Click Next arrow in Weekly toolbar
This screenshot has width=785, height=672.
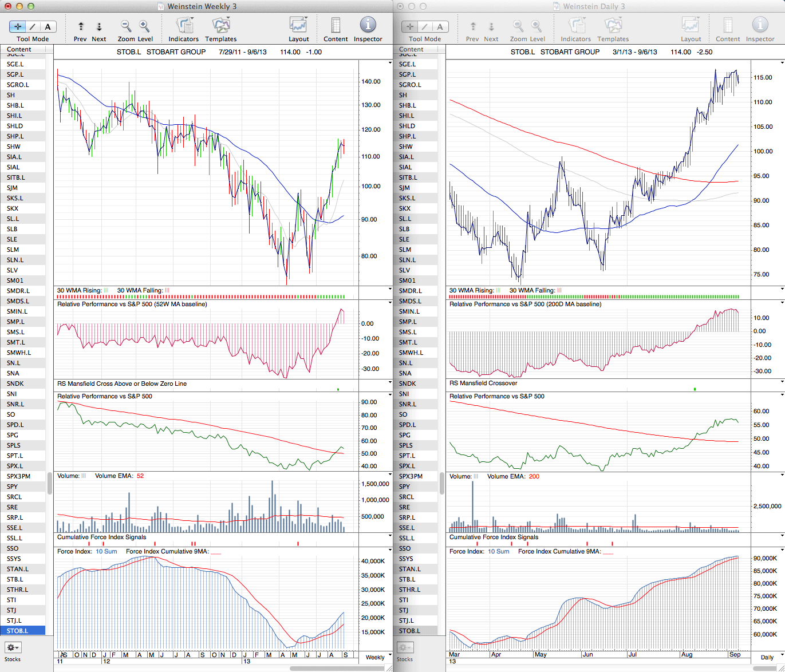(99, 27)
